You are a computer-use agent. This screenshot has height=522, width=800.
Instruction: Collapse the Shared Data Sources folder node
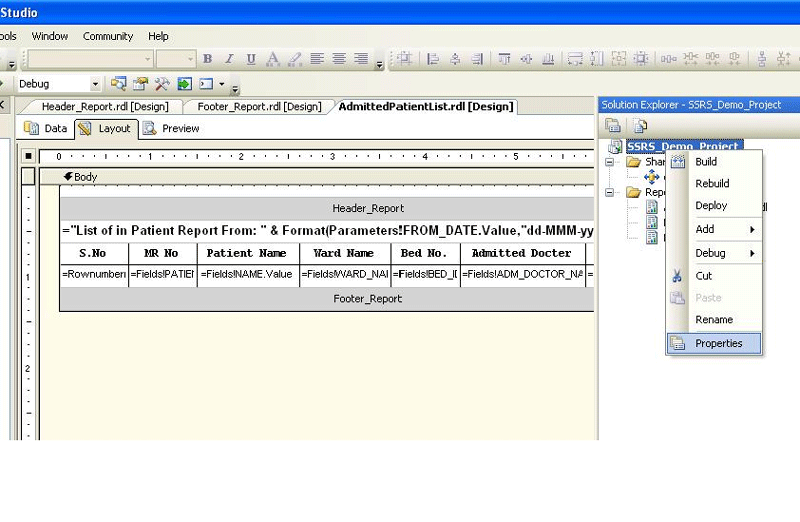609,162
